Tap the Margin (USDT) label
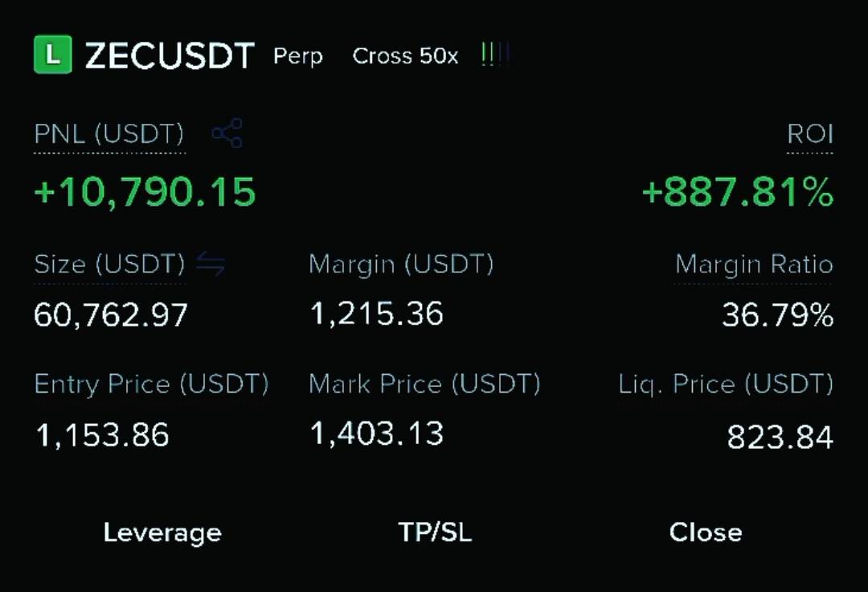The height and width of the screenshot is (592, 868). coord(401,264)
